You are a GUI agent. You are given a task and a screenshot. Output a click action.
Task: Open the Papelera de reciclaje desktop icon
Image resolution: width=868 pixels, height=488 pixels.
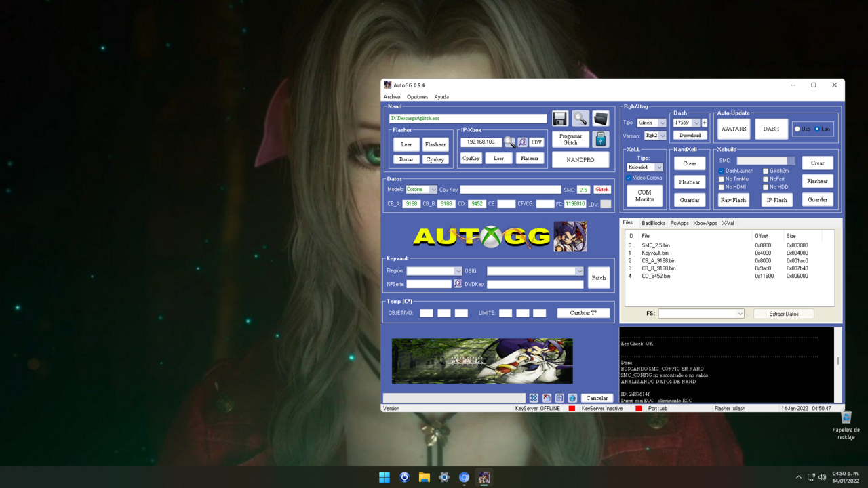[846, 425]
